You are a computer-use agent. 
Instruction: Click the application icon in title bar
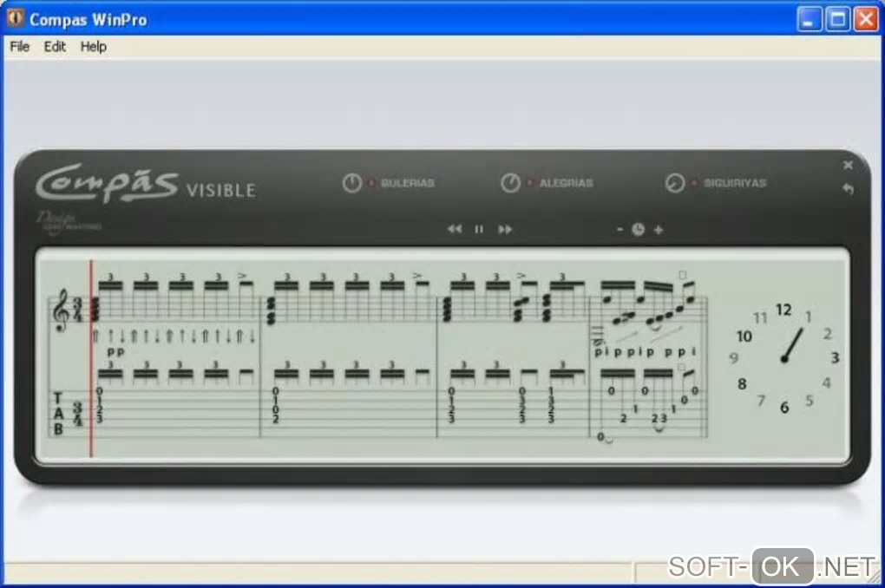pos(16,18)
